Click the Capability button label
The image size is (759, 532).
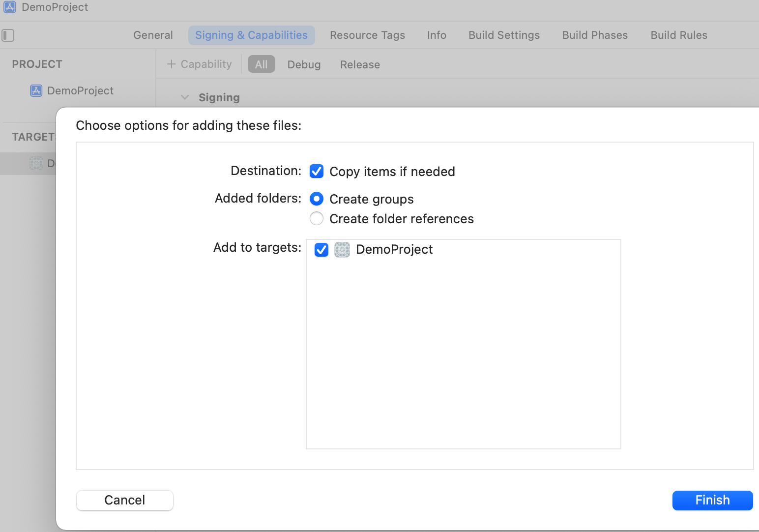(206, 64)
